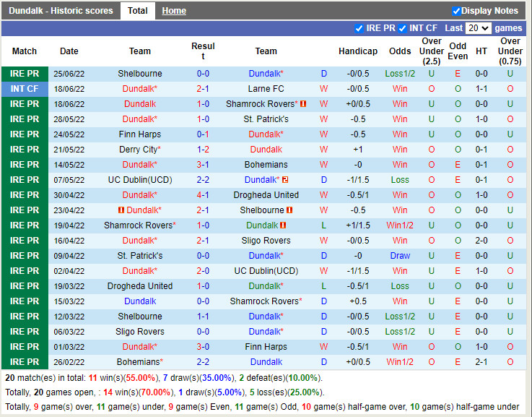
Task: Switch to the Home tab
Action: [173, 11]
